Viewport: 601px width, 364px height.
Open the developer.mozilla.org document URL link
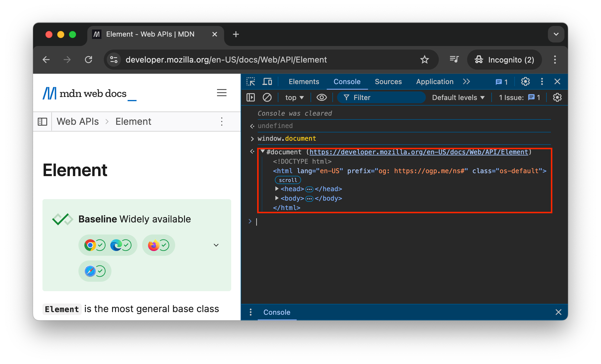click(418, 152)
